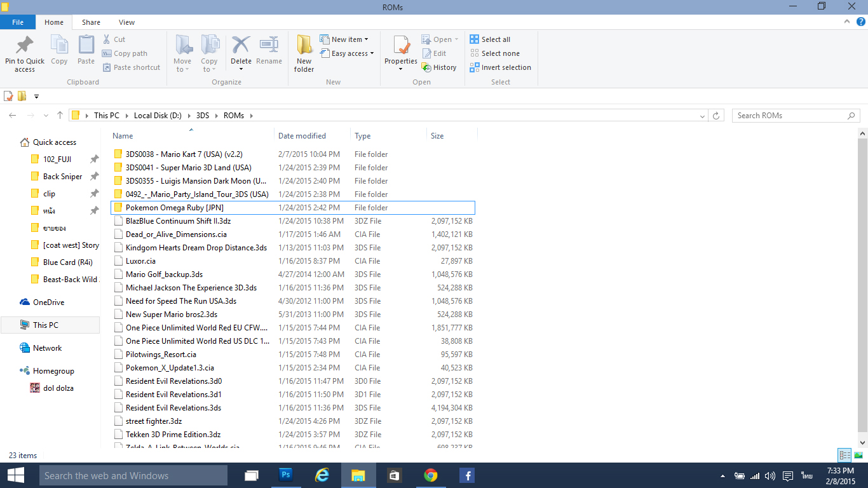The image size is (868, 488).
Task: Open Photoshop from the taskbar
Action: (285, 475)
